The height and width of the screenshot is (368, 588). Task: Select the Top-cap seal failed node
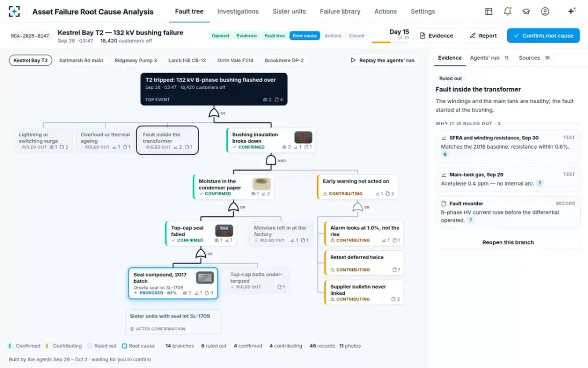[x=201, y=234]
